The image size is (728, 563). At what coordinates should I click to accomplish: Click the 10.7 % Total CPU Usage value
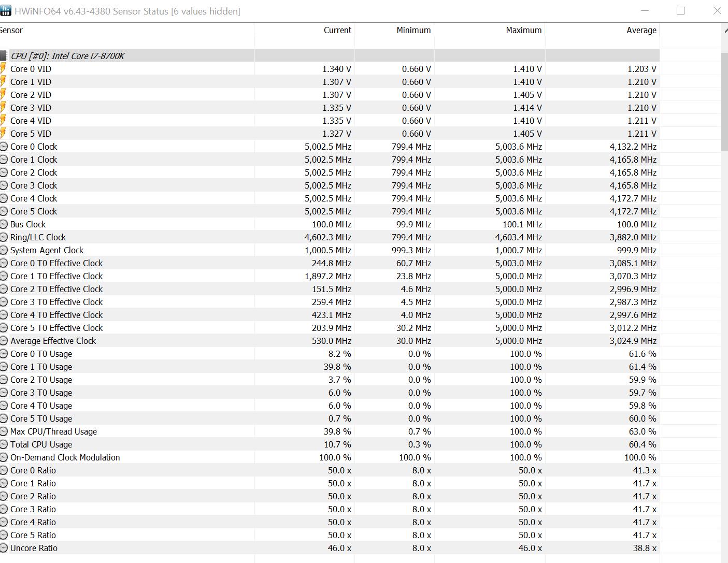pos(337,444)
